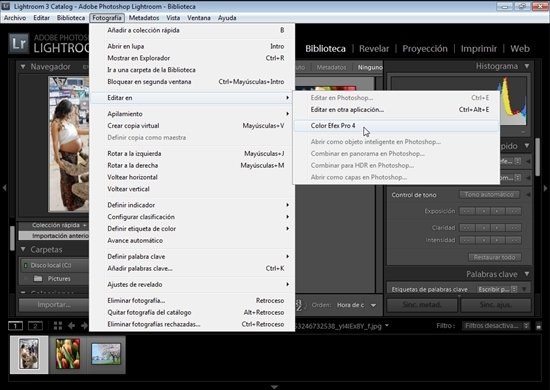
Task: Choose Editar en otra aplicación
Action: click(x=396, y=109)
